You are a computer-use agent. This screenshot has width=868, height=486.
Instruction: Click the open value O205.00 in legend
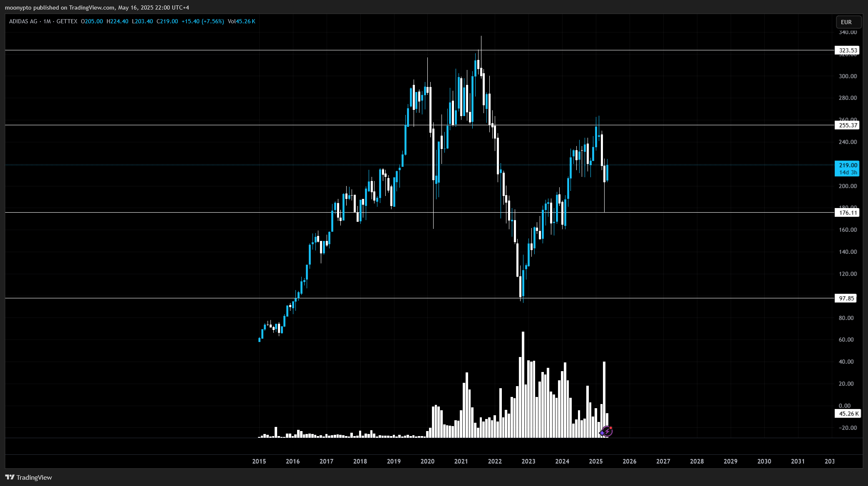[92, 21]
